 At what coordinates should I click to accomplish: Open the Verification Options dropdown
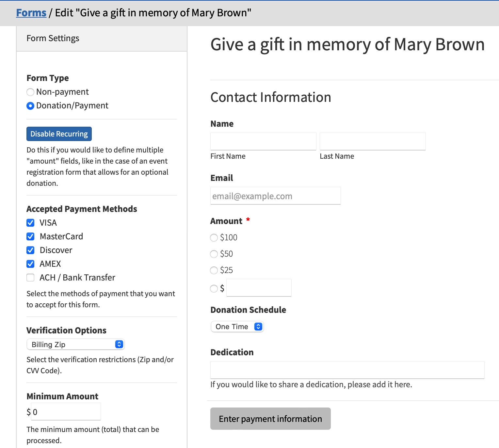(x=75, y=344)
